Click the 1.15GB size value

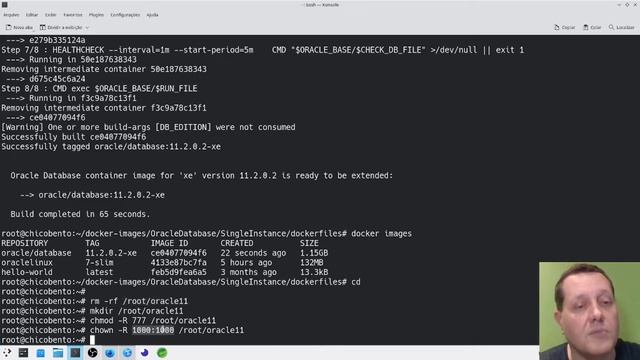pyautogui.click(x=314, y=253)
